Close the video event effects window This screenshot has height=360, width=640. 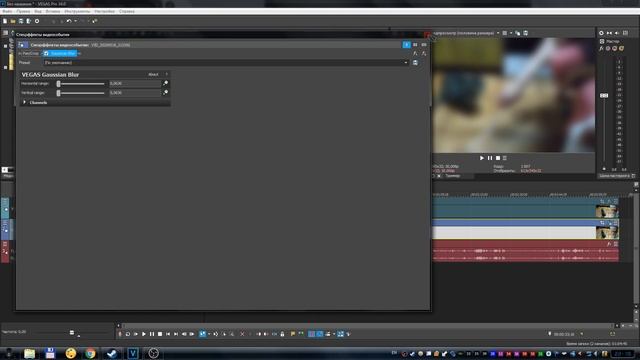pyautogui.click(x=427, y=35)
